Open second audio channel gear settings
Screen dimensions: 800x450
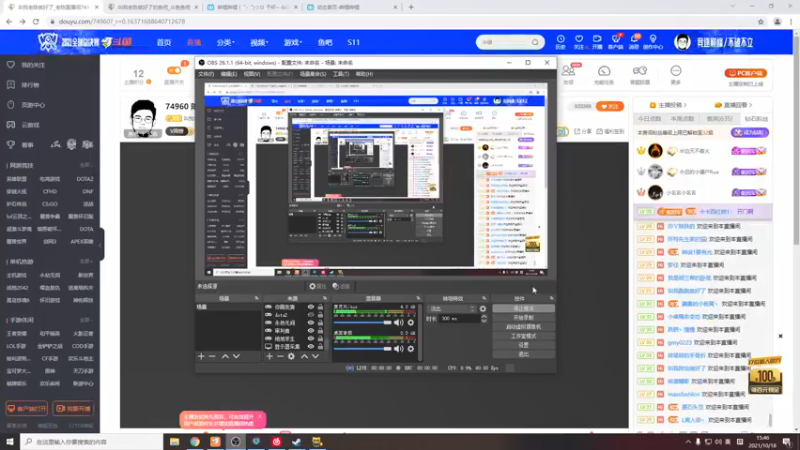point(411,349)
